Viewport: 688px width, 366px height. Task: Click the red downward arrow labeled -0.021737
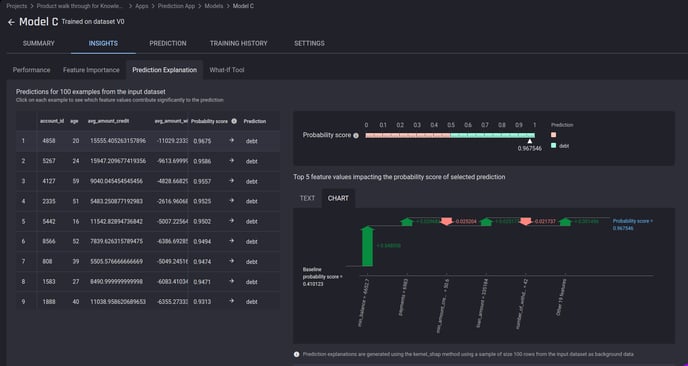coord(526,221)
